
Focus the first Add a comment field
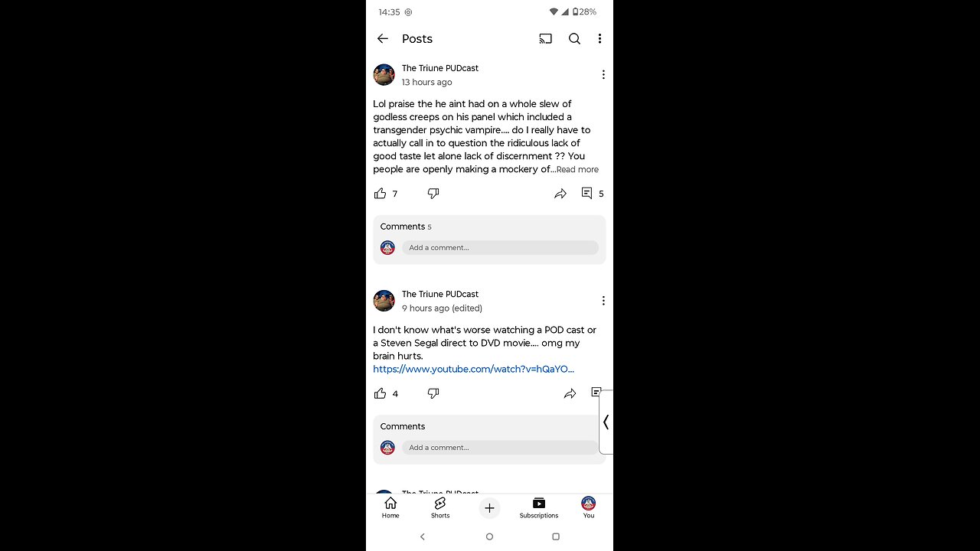[500, 248]
